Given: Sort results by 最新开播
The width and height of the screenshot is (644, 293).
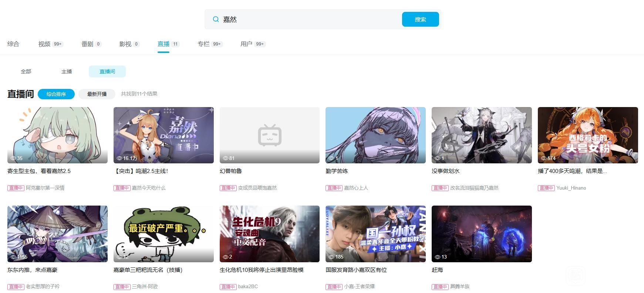Looking at the screenshot, I should (97, 94).
